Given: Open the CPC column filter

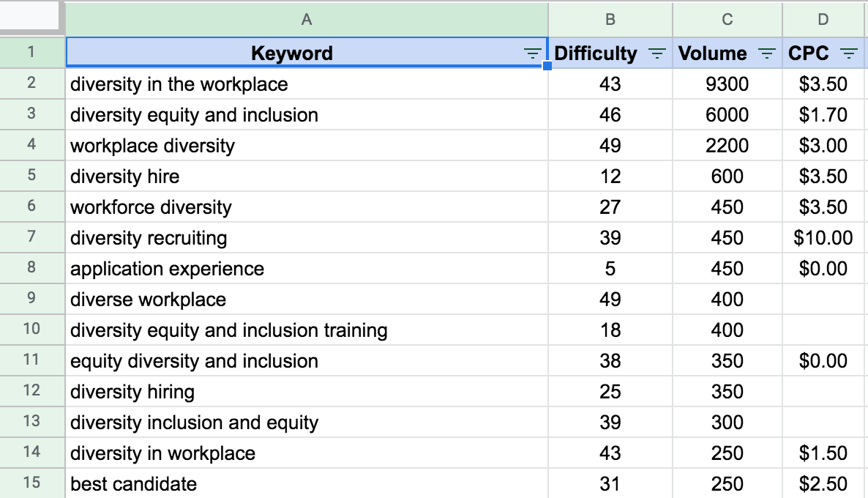Looking at the screenshot, I should point(848,53).
